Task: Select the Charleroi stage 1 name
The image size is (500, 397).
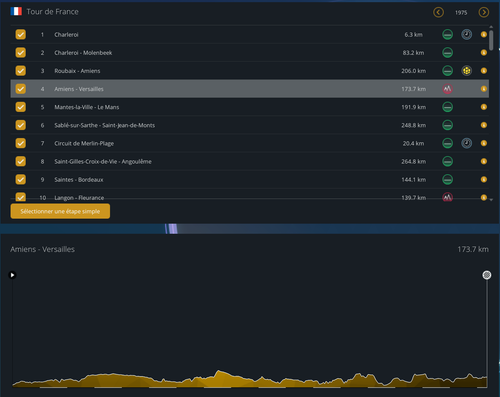Action: [x=66, y=35]
